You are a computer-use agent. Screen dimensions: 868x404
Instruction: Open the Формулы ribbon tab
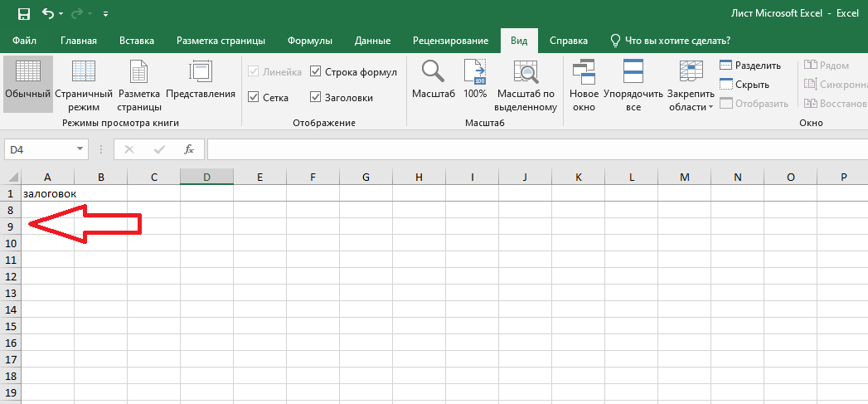click(x=310, y=41)
